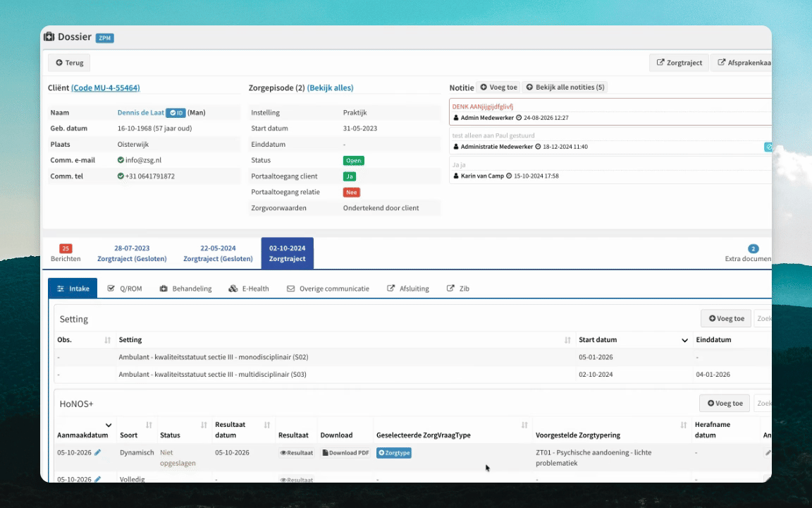Click the note 'test alleen aan Paul gestuurd'

coord(493,135)
